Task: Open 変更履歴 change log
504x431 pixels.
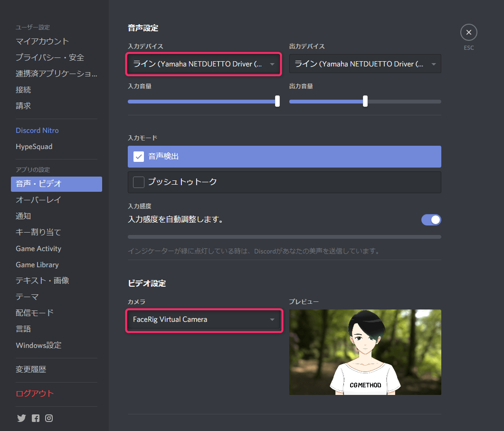Action: tap(31, 369)
